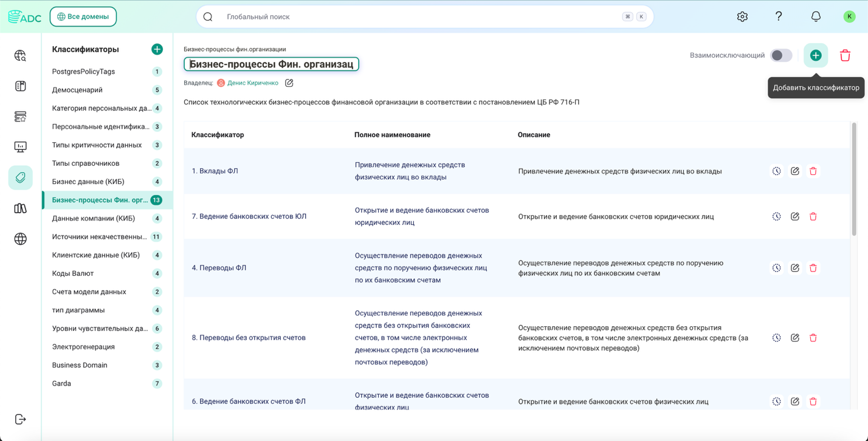The width and height of the screenshot is (868, 441).
Task: Open the user avatar K
Action: pyautogui.click(x=849, y=16)
